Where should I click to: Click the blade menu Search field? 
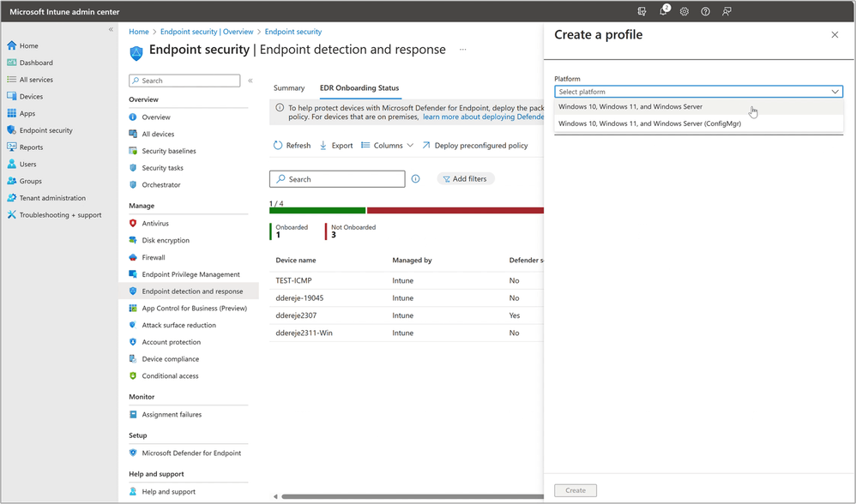pyautogui.click(x=184, y=81)
